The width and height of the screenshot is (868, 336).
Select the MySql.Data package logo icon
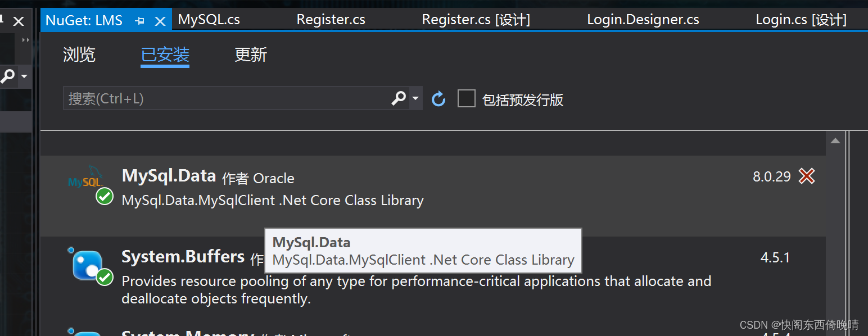[84, 180]
